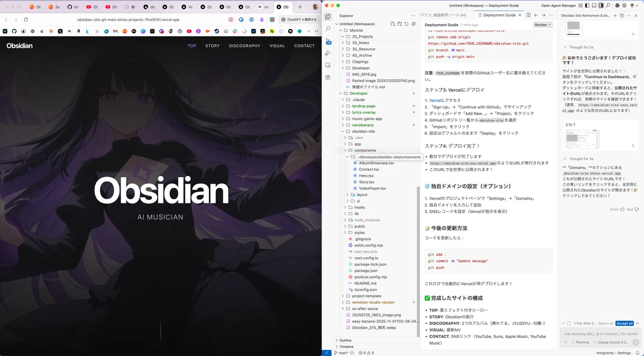Click New Folder icon in Explorer header

coord(400,24)
